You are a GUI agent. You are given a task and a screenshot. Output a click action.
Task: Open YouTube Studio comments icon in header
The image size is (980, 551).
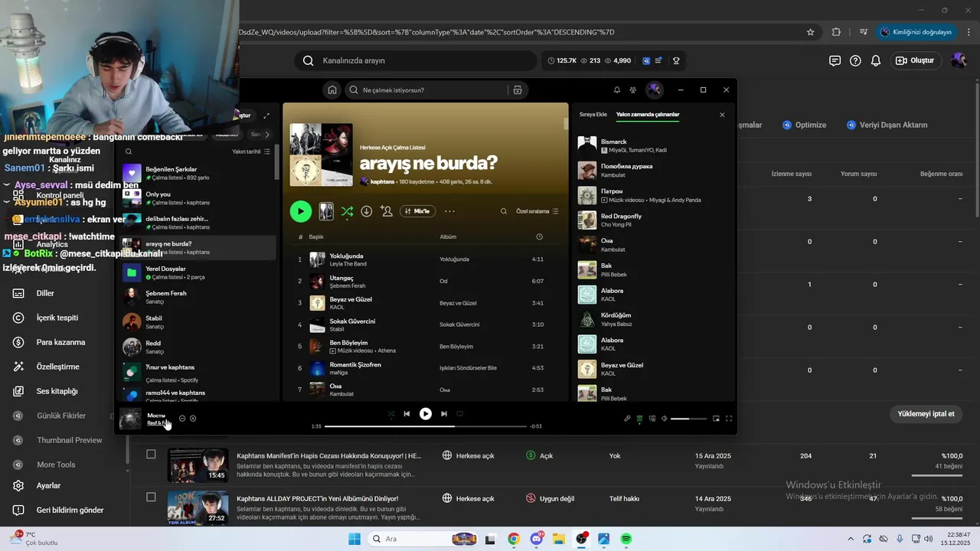(835, 60)
